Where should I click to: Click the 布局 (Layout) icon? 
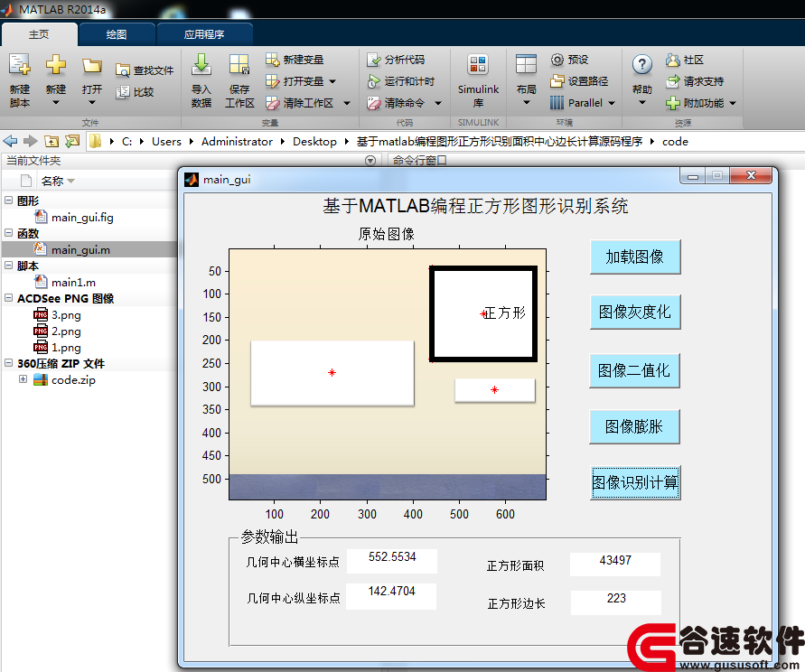(526, 65)
